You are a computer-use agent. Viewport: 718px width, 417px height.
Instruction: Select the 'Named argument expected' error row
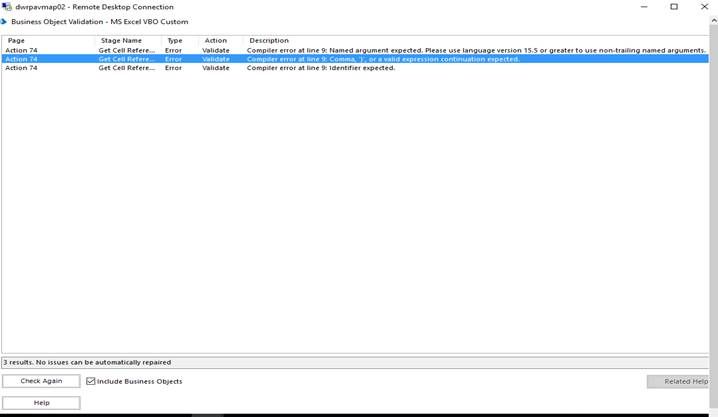click(x=355, y=50)
